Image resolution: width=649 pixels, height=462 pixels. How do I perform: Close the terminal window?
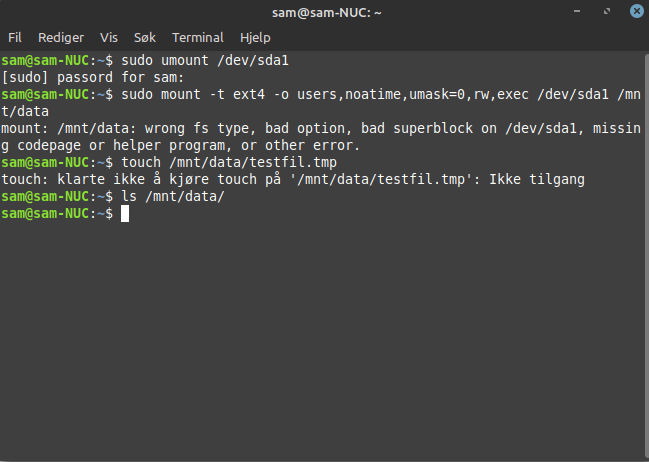coord(637,11)
